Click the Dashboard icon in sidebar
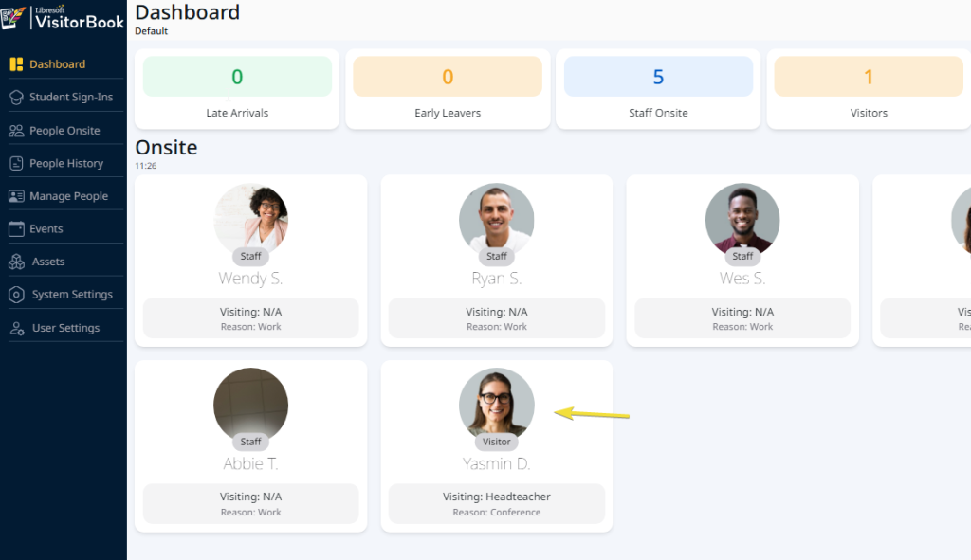The height and width of the screenshot is (560, 971). 15,64
